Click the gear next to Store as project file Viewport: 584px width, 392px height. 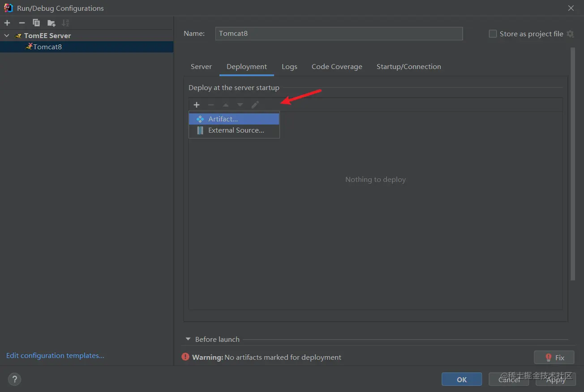pyautogui.click(x=570, y=34)
